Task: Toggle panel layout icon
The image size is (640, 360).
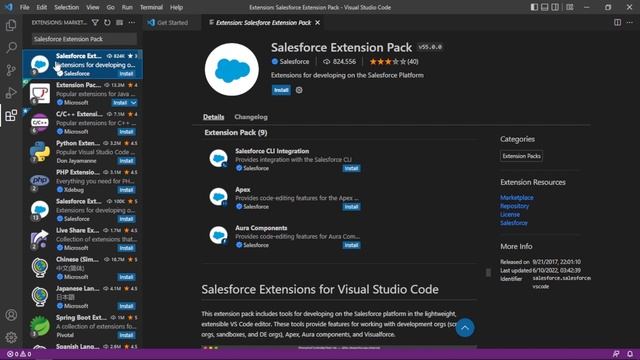Action: 544,7
